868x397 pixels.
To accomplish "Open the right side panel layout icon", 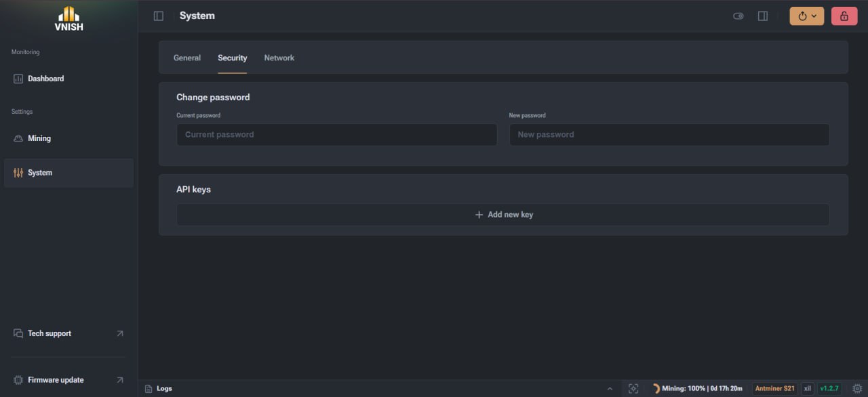I will pyautogui.click(x=763, y=16).
